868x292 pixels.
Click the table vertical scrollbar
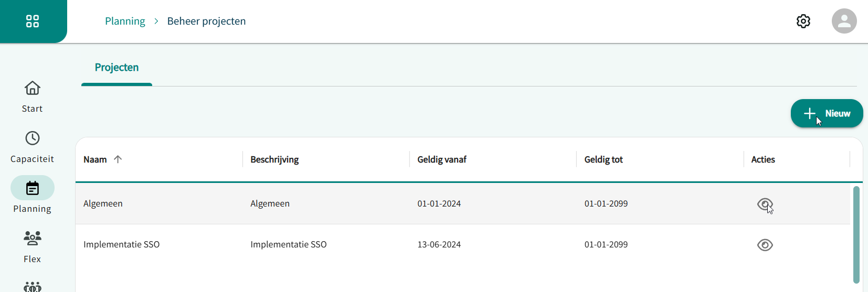pyautogui.click(x=856, y=234)
